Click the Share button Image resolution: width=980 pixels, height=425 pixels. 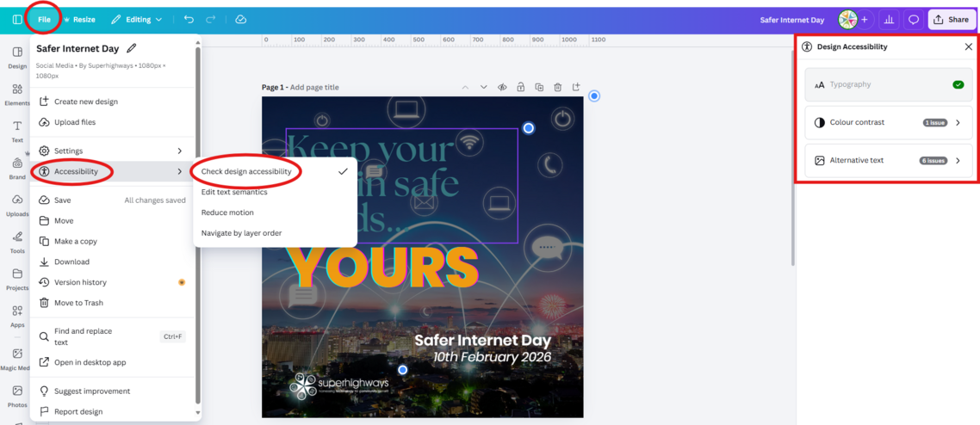951,20
